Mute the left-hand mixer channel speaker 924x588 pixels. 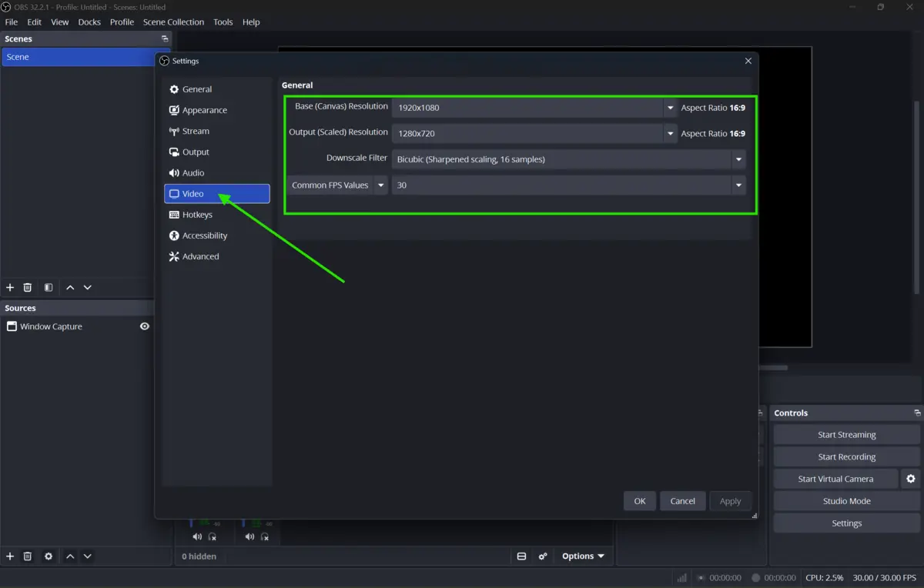(197, 536)
